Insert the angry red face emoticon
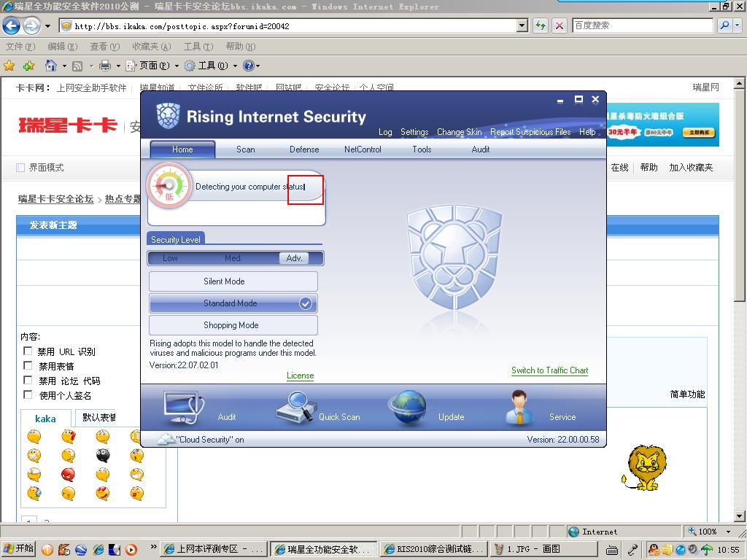 pyautogui.click(x=68, y=475)
